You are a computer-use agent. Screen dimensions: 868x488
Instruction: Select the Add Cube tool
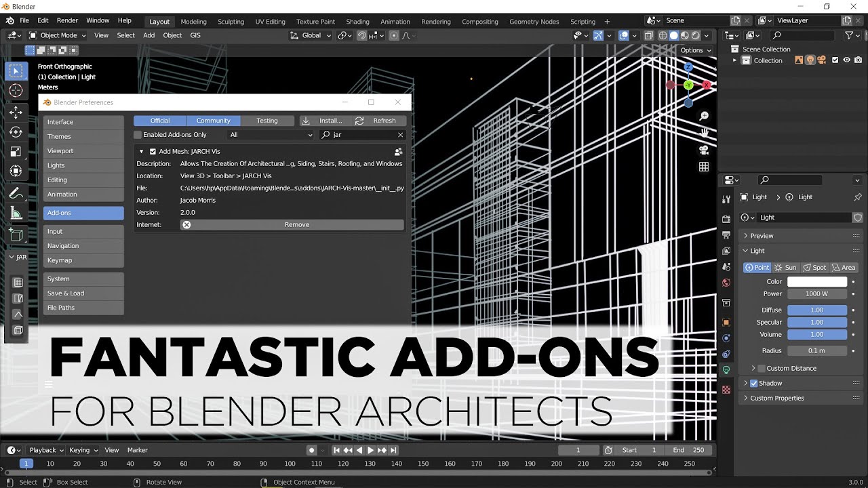16,236
